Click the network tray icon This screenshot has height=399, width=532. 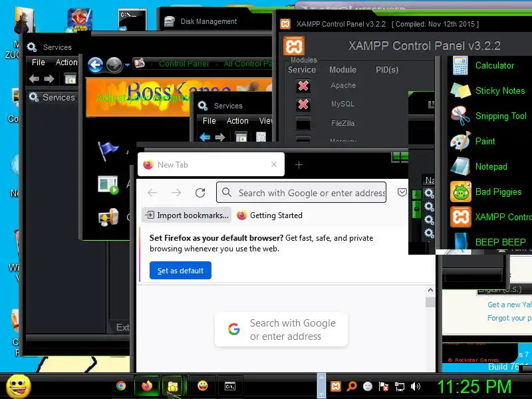(x=400, y=386)
